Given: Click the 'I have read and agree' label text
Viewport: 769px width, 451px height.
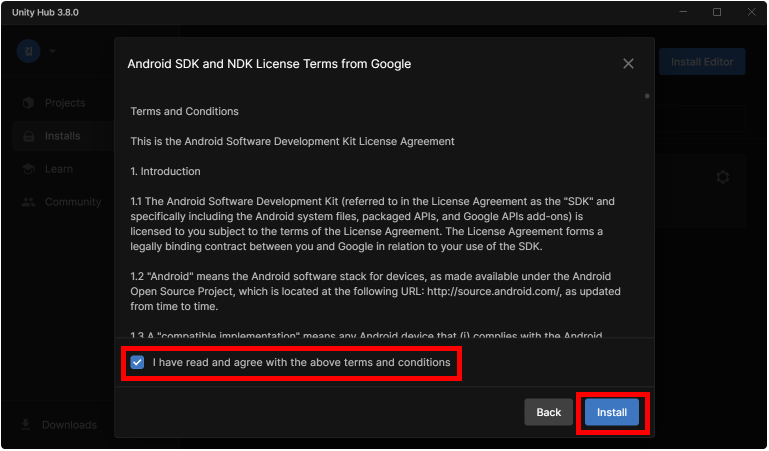Looking at the screenshot, I should coord(302,363).
